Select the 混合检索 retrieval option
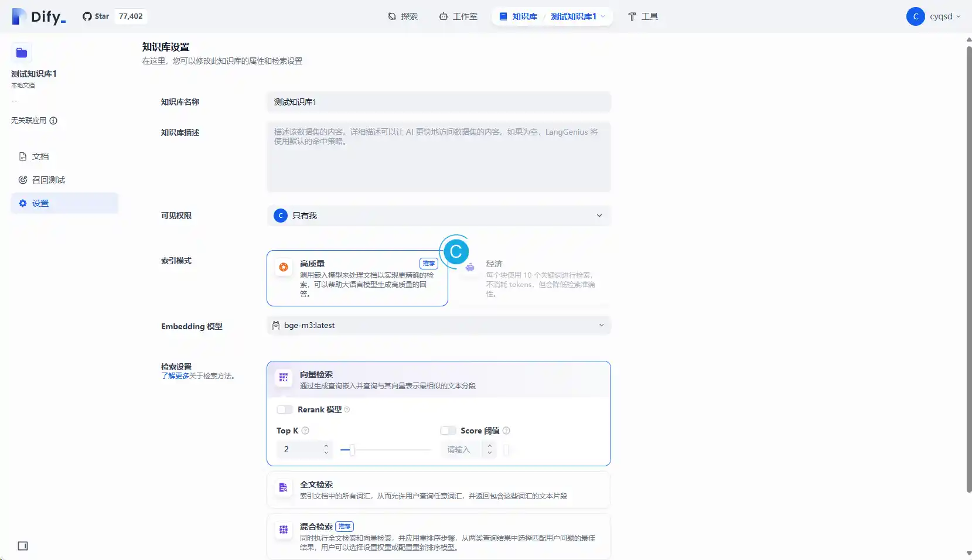 439,537
